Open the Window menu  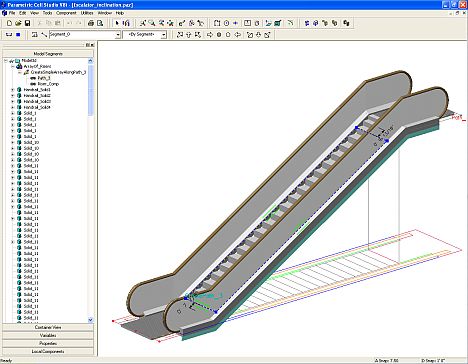click(x=105, y=13)
